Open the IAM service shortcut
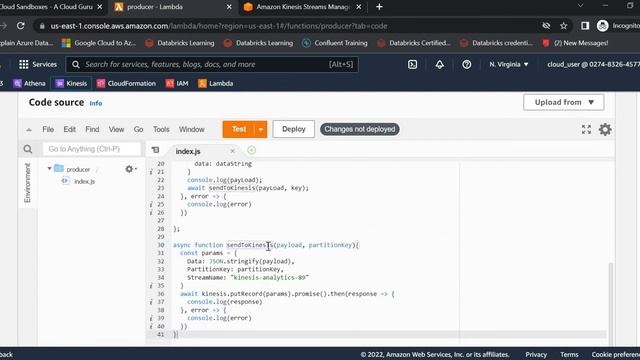The image size is (640, 360). [177, 83]
